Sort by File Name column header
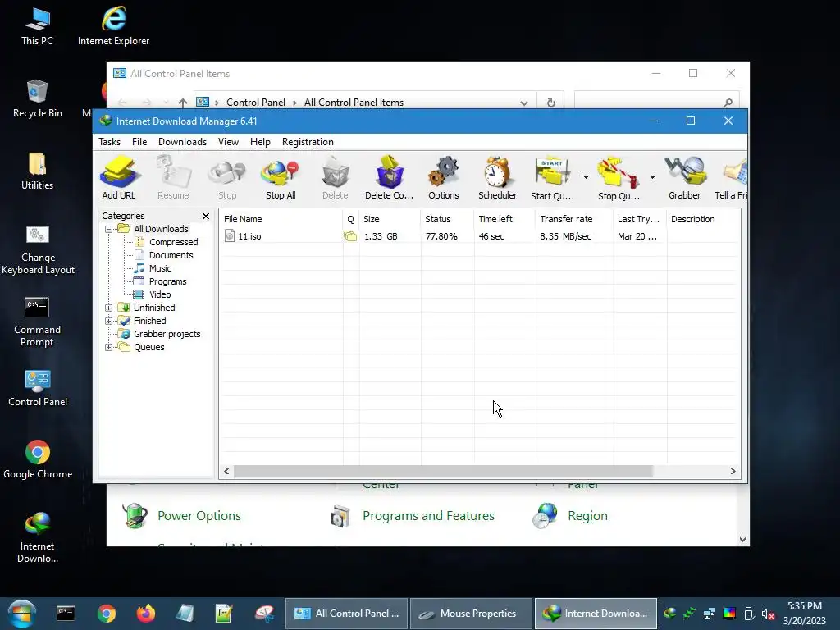This screenshot has height=630, width=840. [x=281, y=219]
